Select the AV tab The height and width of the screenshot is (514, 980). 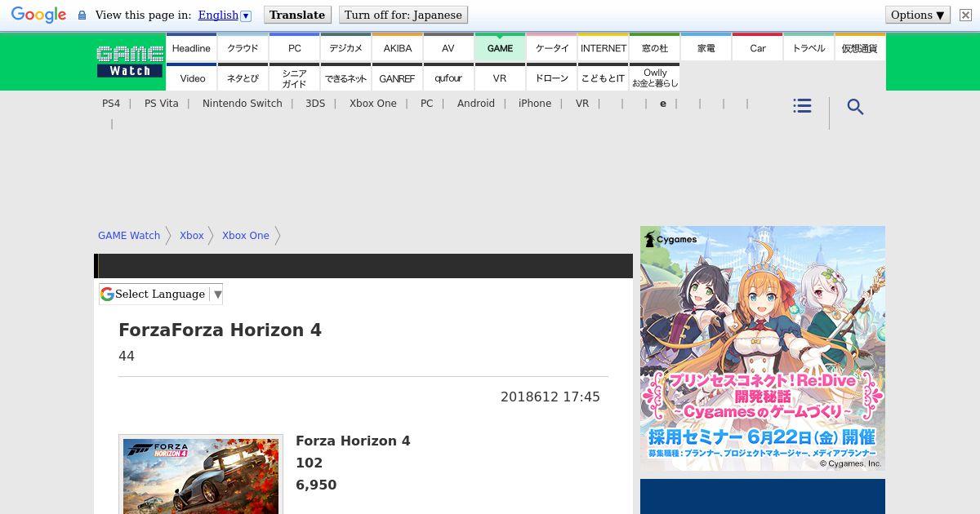[448, 48]
